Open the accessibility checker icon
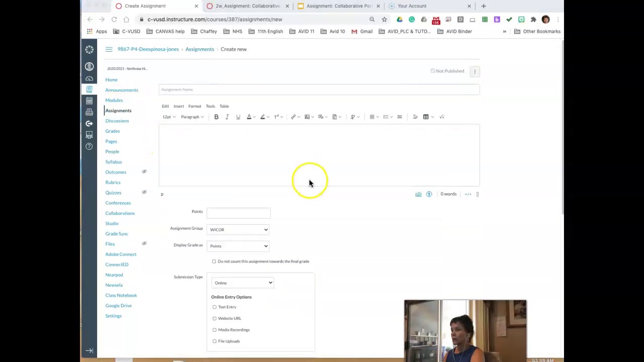644x362 pixels. [429, 194]
